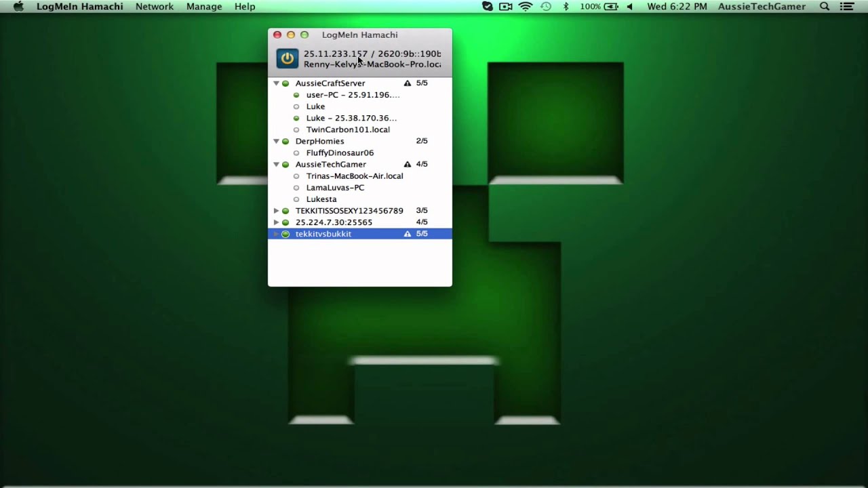
Task: Click warning icon on tekkitvsbukkit row
Action: pyautogui.click(x=408, y=234)
